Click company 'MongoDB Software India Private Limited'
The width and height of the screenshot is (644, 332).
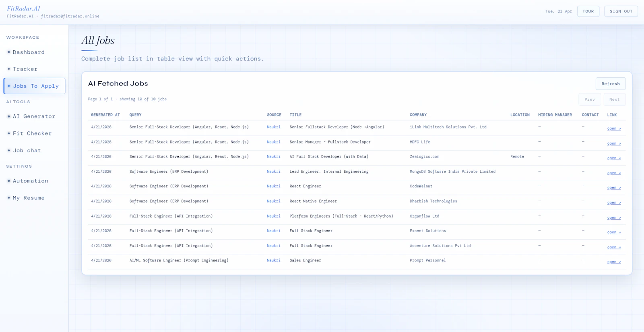pos(452,171)
